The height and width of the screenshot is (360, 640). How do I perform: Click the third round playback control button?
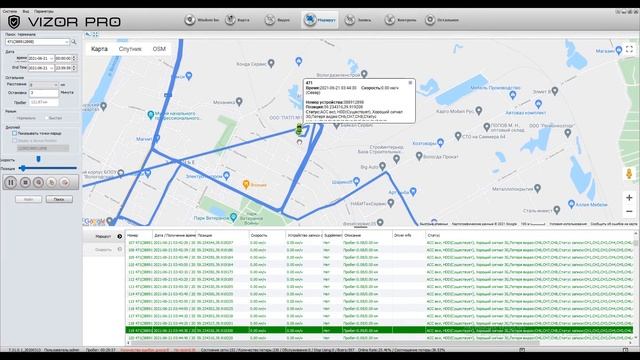(38, 182)
